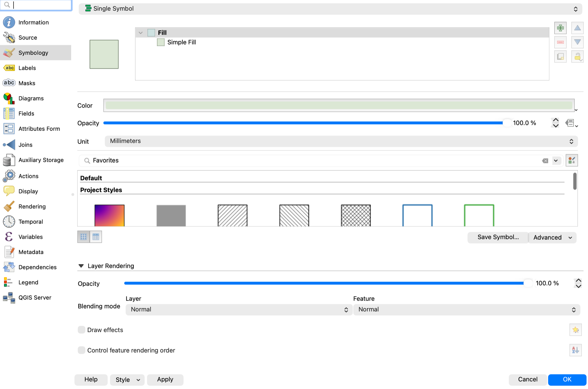Screen dimensions: 588x389
Task: Open data-defined override for symbol opacity
Action: [x=571, y=123]
